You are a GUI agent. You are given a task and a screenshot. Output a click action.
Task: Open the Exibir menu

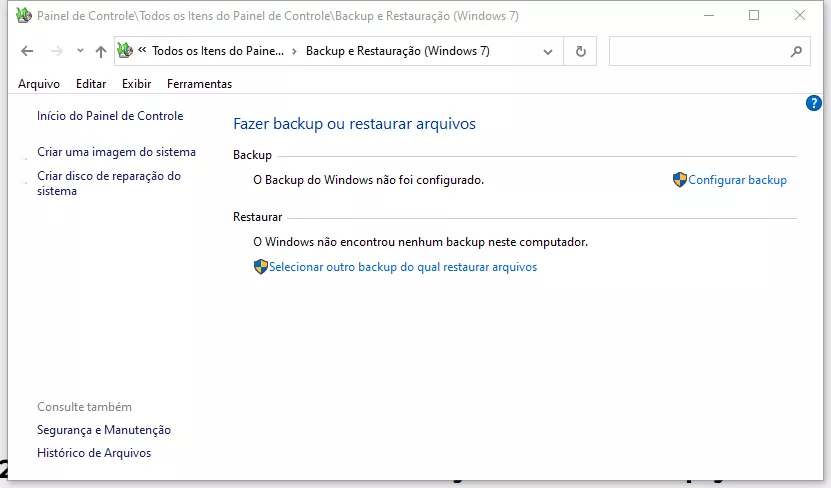pos(137,84)
